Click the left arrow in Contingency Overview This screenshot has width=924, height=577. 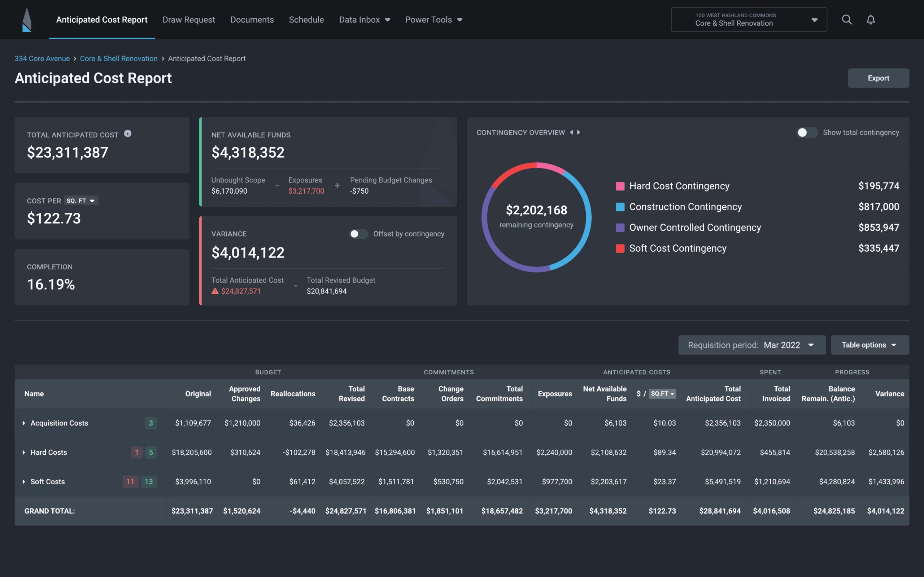coord(572,132)
